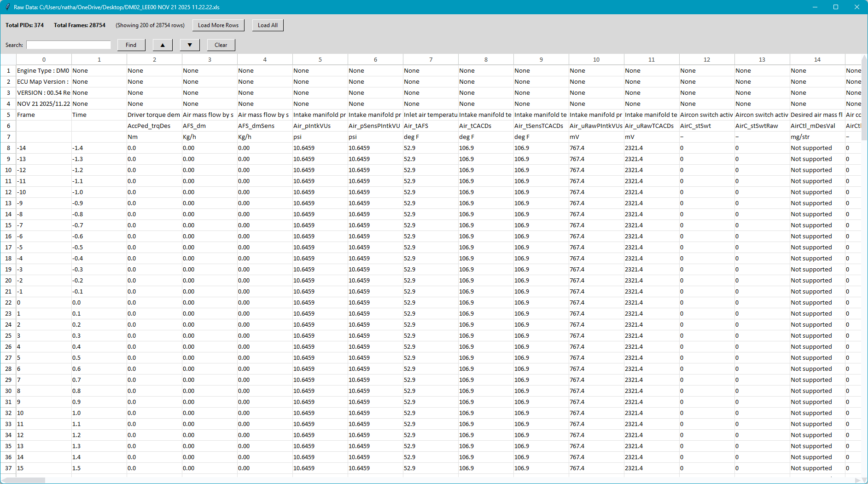Click the time '1.0' cell in row 32

[x=99, y=413]
